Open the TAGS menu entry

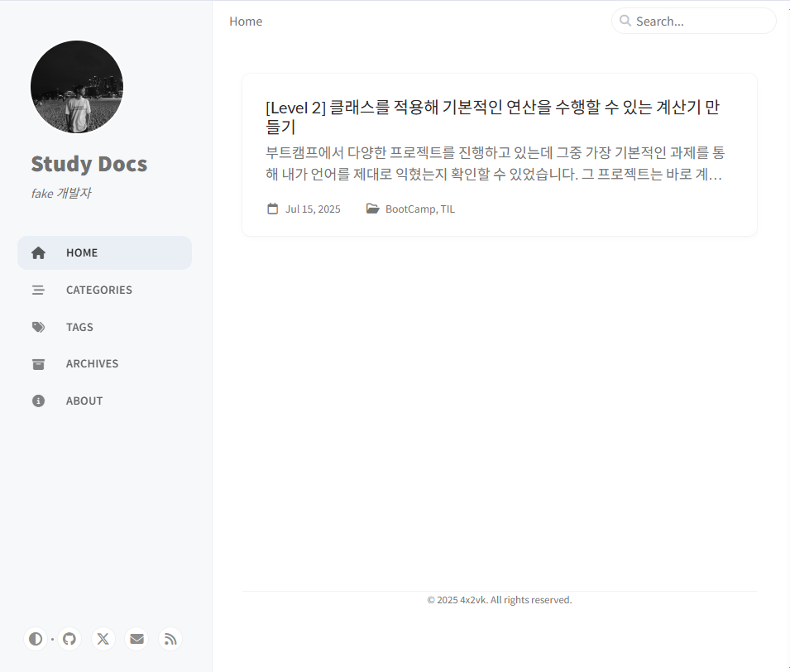click(x=79, y=327)
